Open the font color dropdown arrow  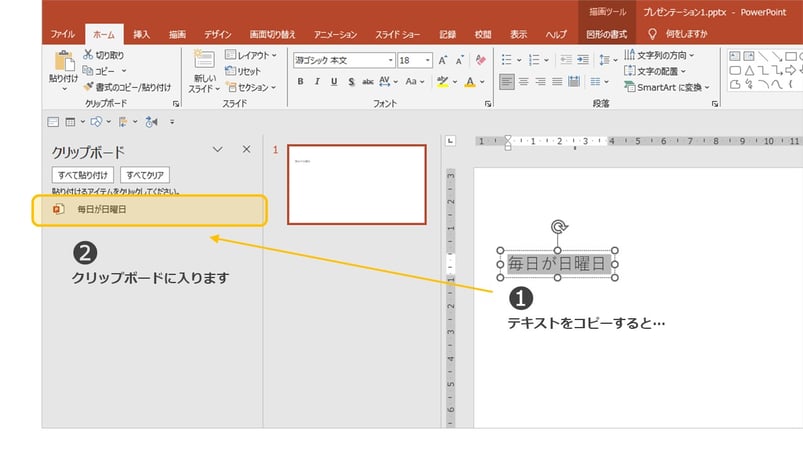[482, 81]
